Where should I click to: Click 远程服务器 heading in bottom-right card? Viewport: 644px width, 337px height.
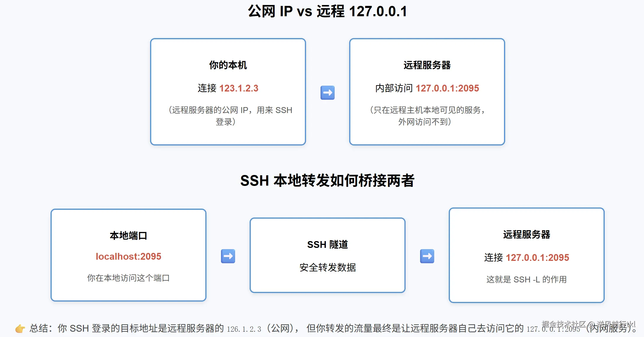(x=526, y=235)
